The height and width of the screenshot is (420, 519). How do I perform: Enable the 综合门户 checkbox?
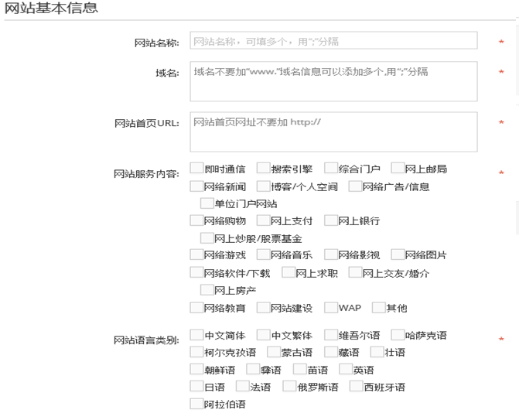331,169
